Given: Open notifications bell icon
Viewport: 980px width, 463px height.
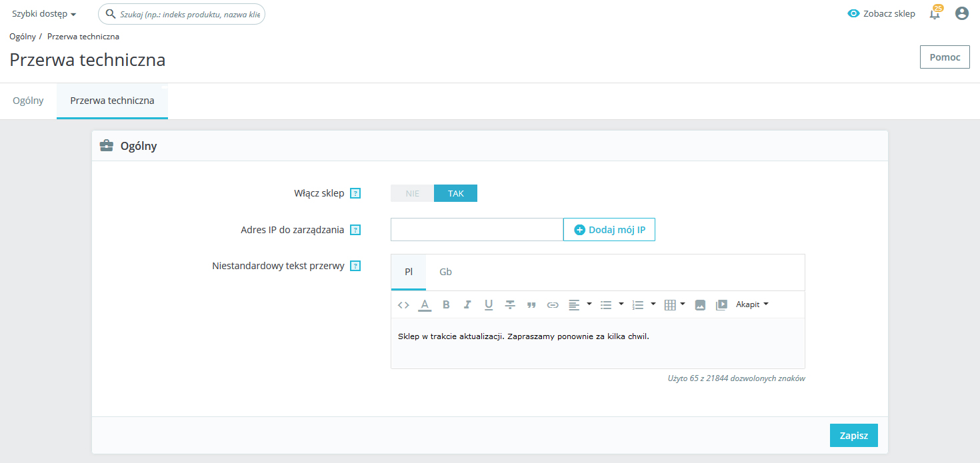Looking at the screenshot, I should (x=935, y=14).
